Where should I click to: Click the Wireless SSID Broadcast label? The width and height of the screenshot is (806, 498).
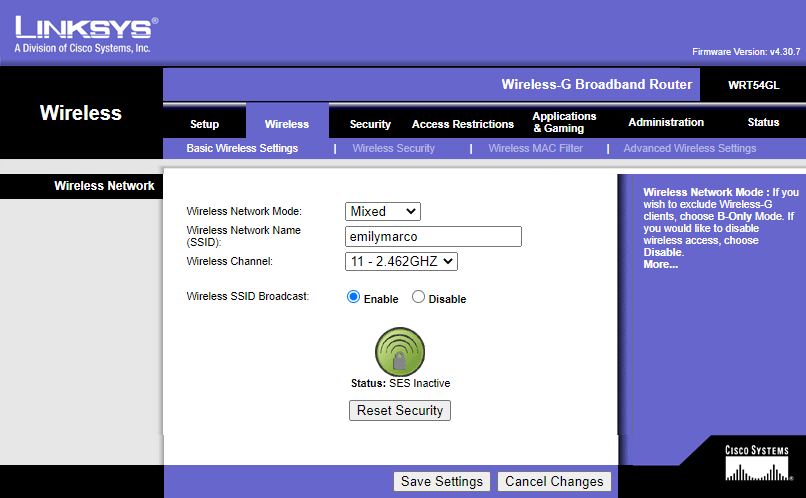click(248, 297)
